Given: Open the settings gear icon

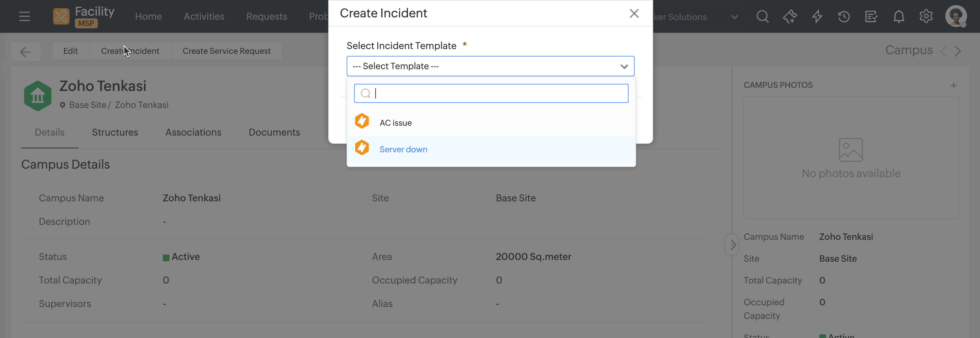Looking at the screenshot, I should click(926, 16).
